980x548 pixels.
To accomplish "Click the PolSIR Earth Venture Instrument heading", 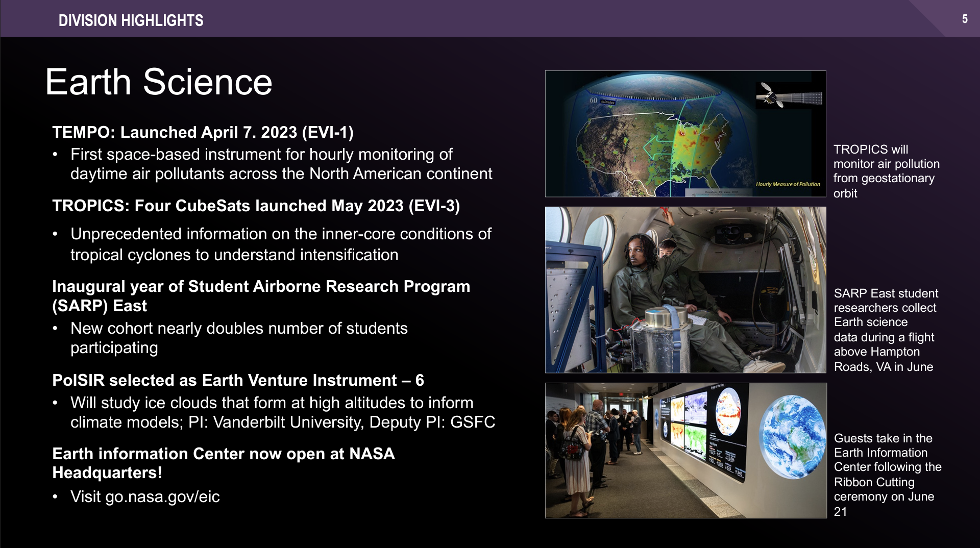I will (x=238, y=380).
